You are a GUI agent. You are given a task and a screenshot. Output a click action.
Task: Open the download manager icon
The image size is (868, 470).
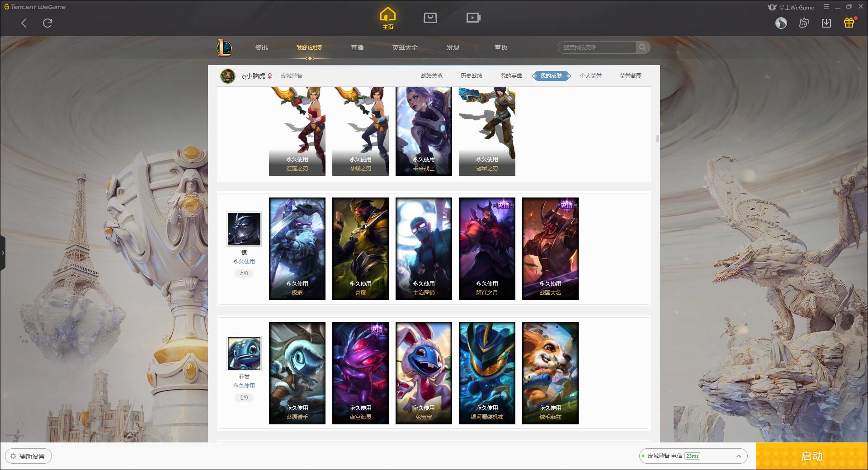(826, 23)
